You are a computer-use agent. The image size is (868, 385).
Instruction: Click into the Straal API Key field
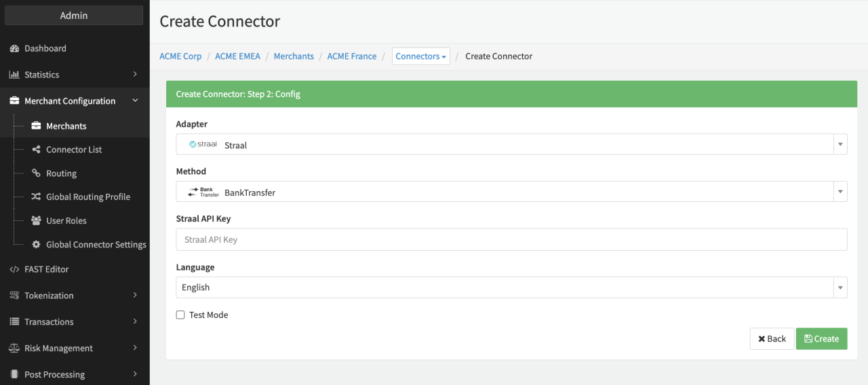(511, 240)
